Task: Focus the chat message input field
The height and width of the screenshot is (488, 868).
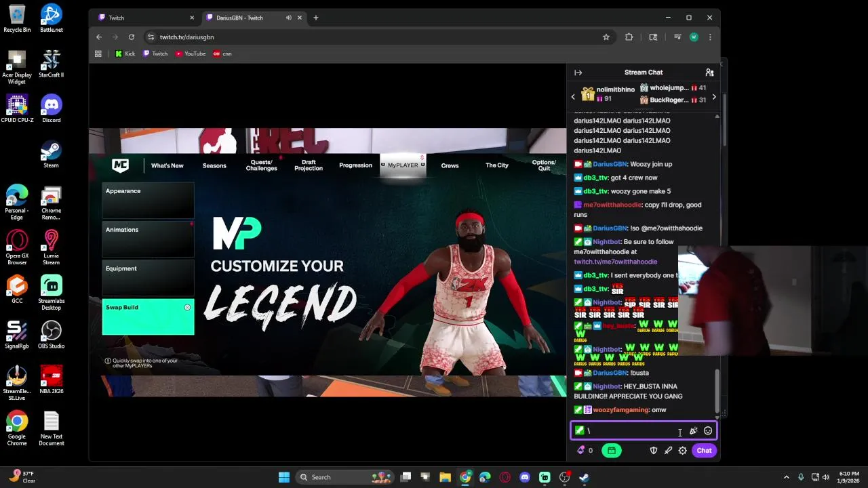Action: point(643,431)
